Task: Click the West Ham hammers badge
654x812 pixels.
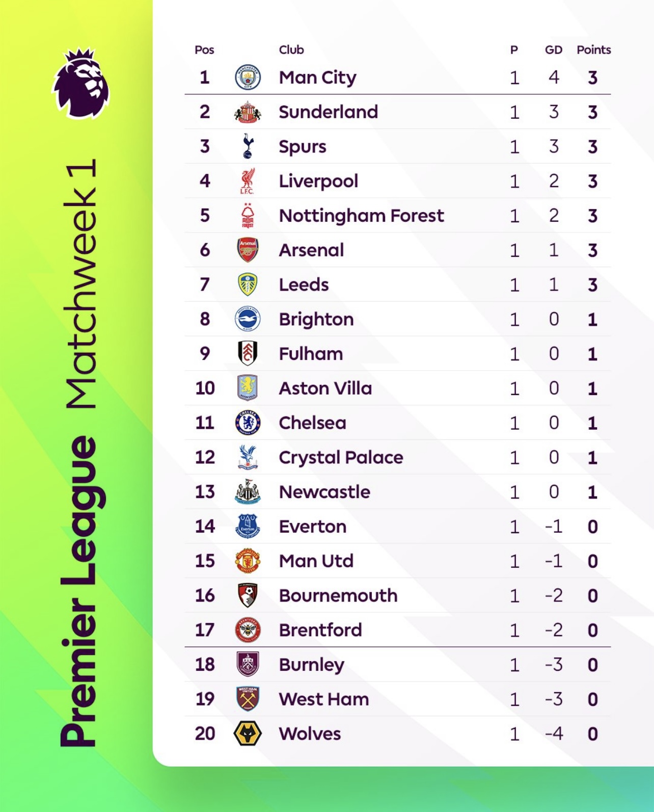Action: pos(248,699)
